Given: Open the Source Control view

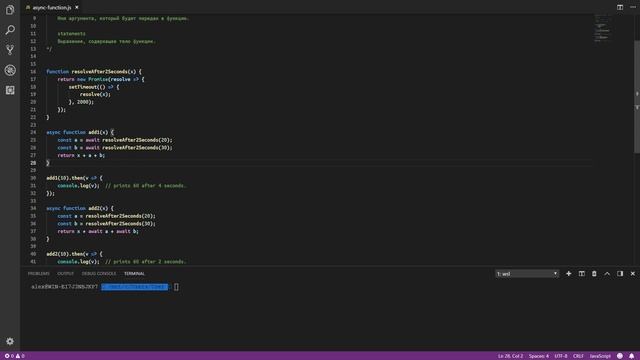Looking at the screenshot, I should pos(10,50).
